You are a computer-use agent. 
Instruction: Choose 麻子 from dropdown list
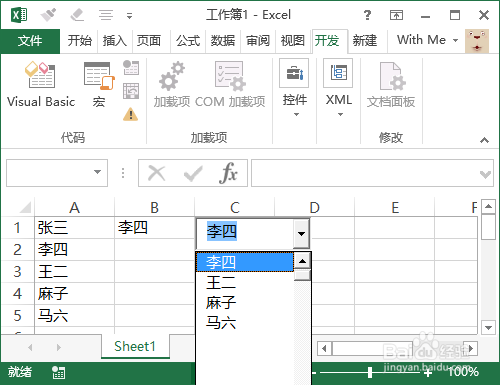[x=245, y=303]
